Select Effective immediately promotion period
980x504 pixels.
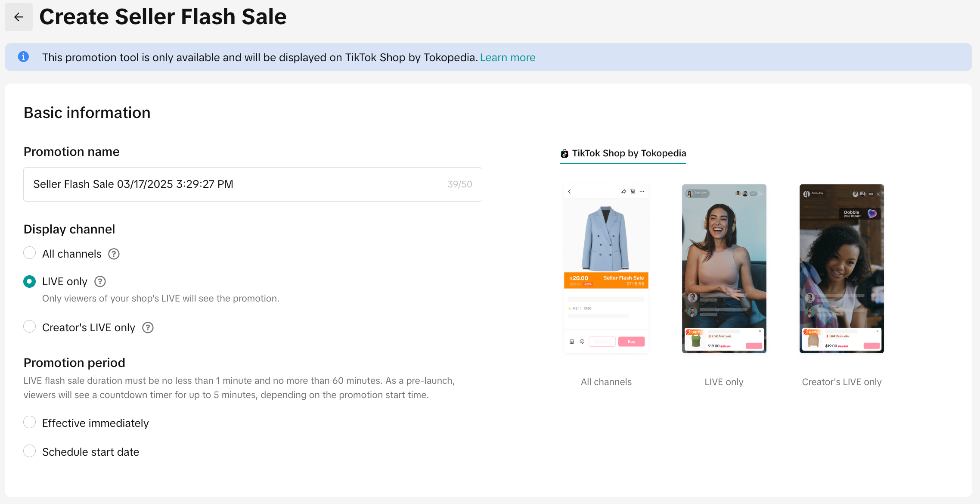(29, 422)
